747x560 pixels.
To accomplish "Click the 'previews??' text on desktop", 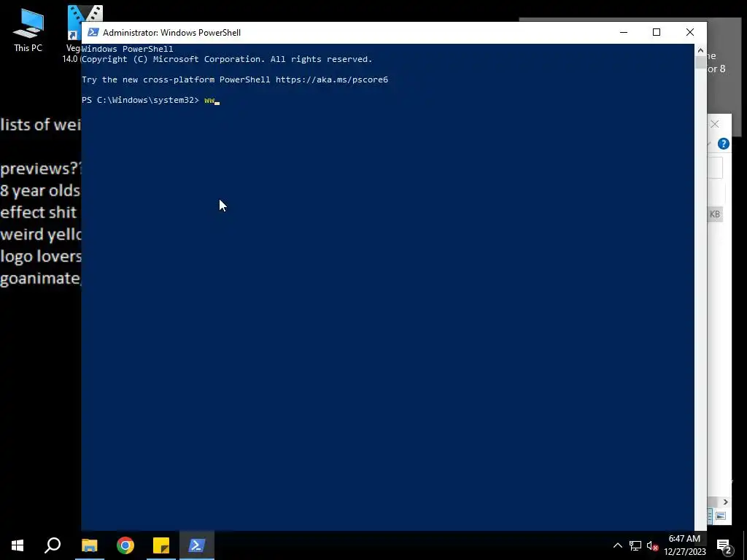I will pyautogui.click(x=41, y=168).
